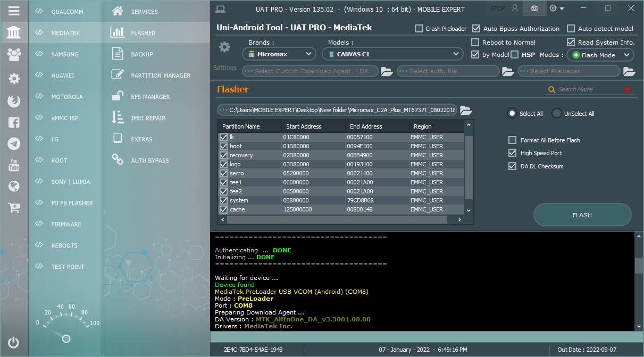Click the Firefox browser icon
644x357 pixels.
pos(14,101)
